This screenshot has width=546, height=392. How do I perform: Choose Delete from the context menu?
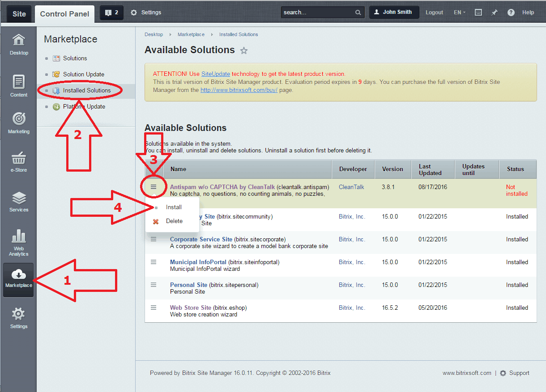click(x=174, y=221)
